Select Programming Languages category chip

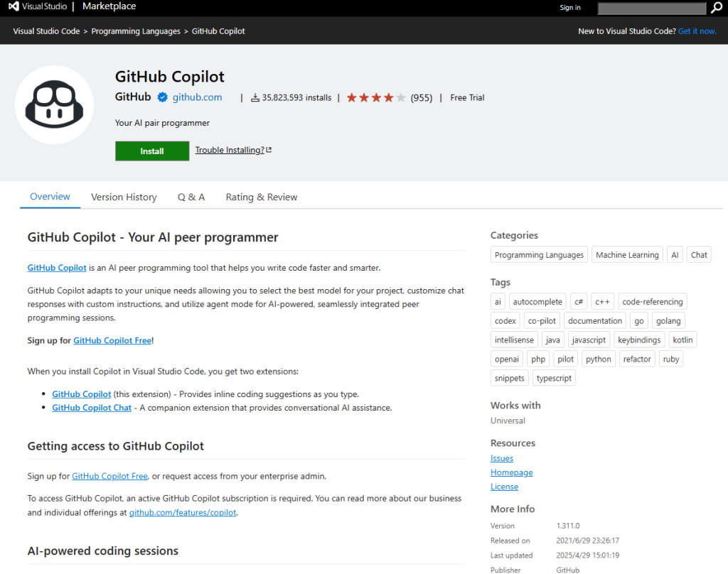pyautogui.click(x=539, y=255)
